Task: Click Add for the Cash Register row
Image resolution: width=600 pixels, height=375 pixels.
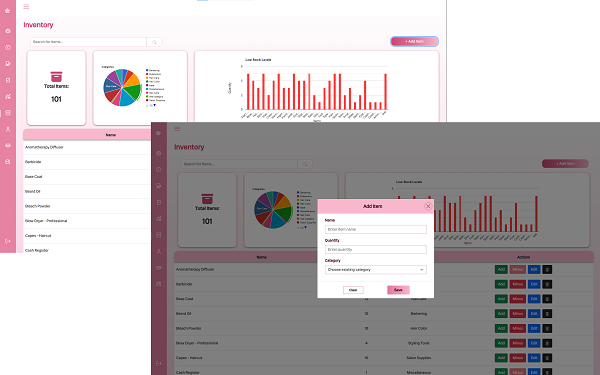Action: coord(501,372)
